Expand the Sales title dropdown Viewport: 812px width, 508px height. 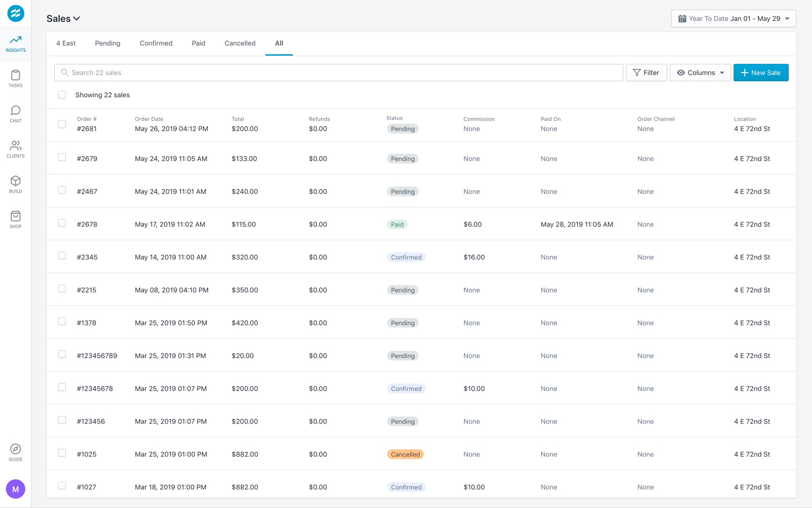[x=63, y=19]
